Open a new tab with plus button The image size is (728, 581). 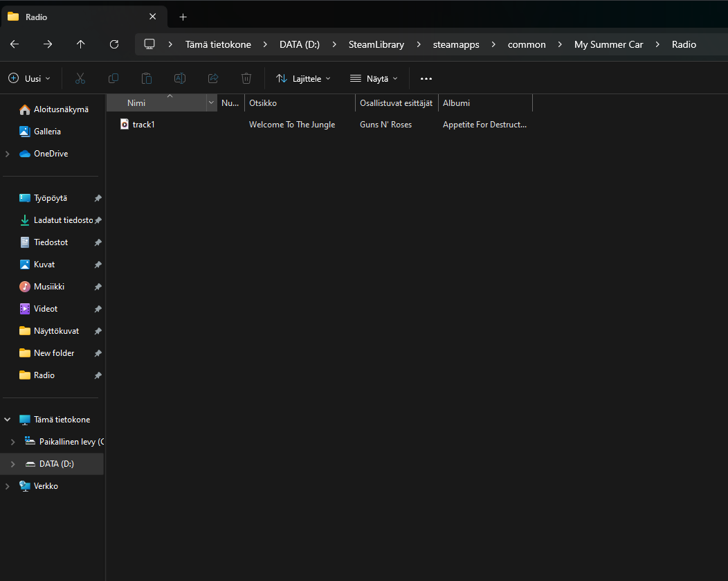(x=183, y=17)
